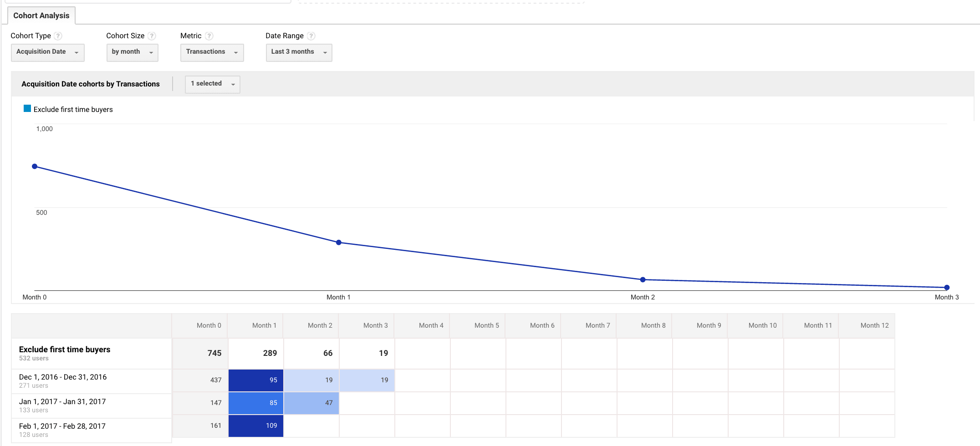Open the by month dropdown
Screen dimensions: 980x446
(132, 52)
